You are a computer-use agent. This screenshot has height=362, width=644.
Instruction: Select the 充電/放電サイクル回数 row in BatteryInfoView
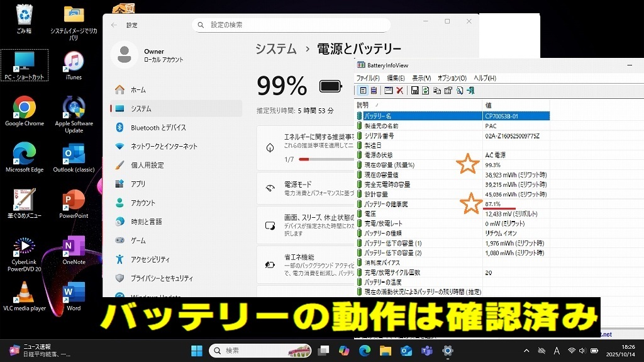453,273
